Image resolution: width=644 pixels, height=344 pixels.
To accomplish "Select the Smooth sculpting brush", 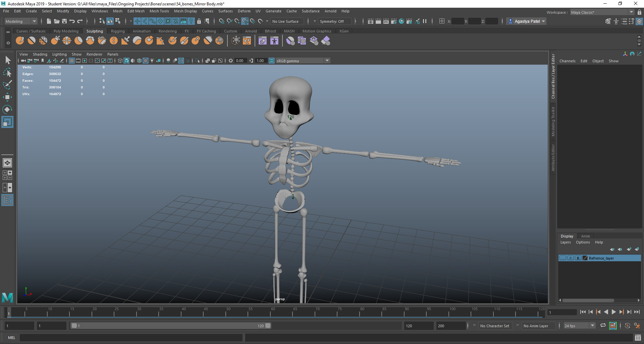I will pos(31,41).
